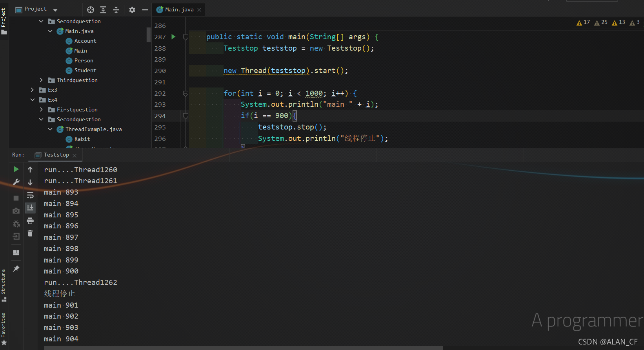Rerun Teststop with the green play button
The image size is (644, 350).
16,169
